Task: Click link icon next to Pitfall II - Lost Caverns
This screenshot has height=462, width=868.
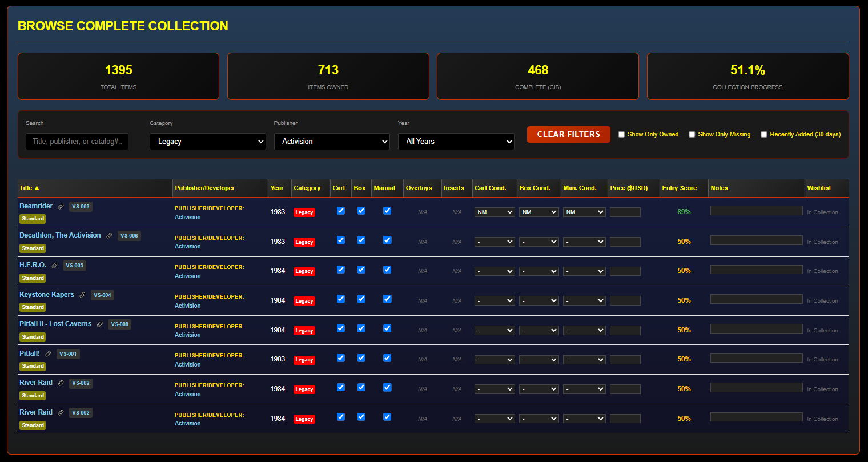Action: click(x=100, y=324)
